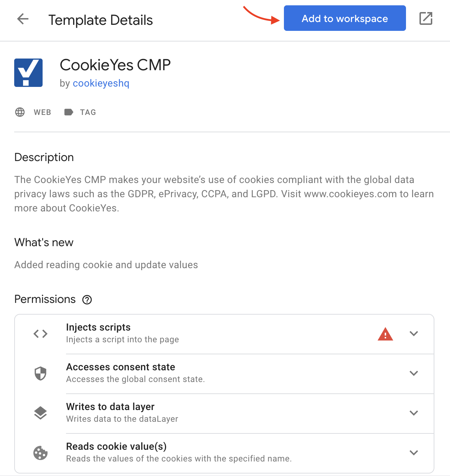Expand the Injects scripts permission chevron
The height and width of the screenshot is (476, 450).
(x=414, y=333)
